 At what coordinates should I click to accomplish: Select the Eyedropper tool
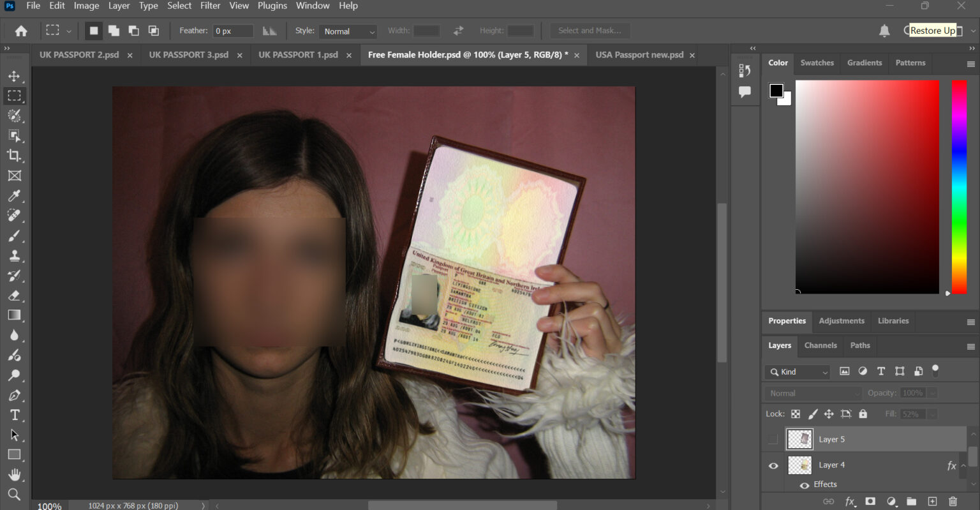(x=14, y=195)
